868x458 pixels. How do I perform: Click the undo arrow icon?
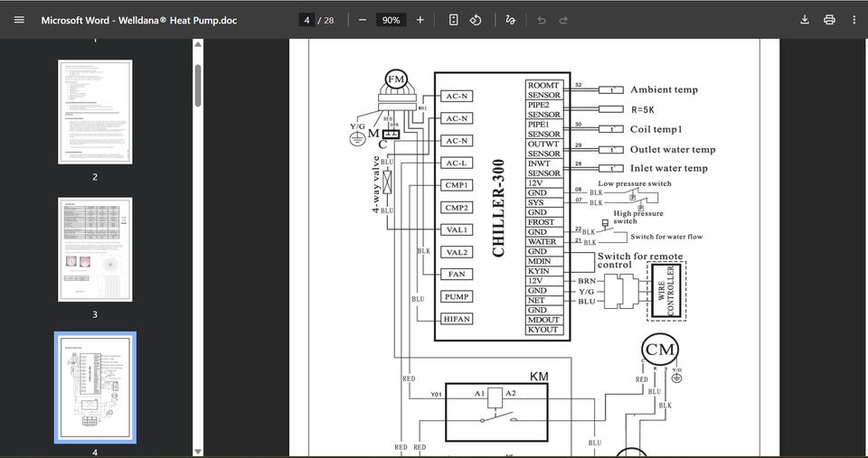click(542, 20)
